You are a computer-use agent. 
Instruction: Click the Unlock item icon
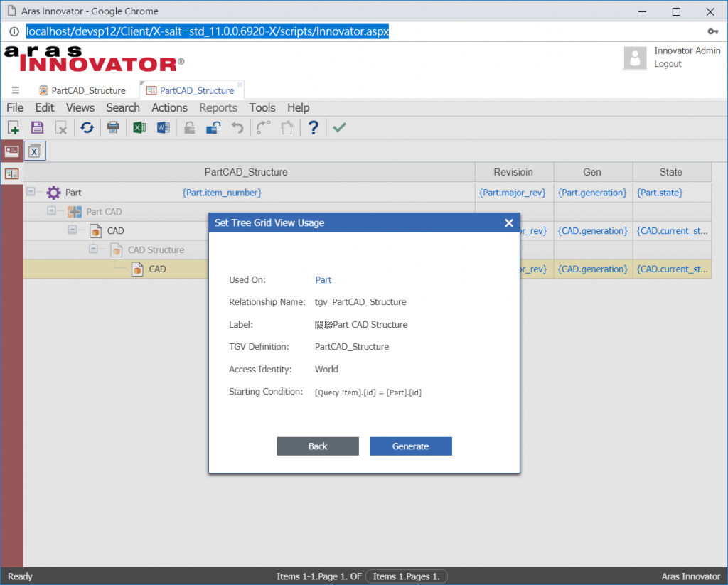click(213, 127)
